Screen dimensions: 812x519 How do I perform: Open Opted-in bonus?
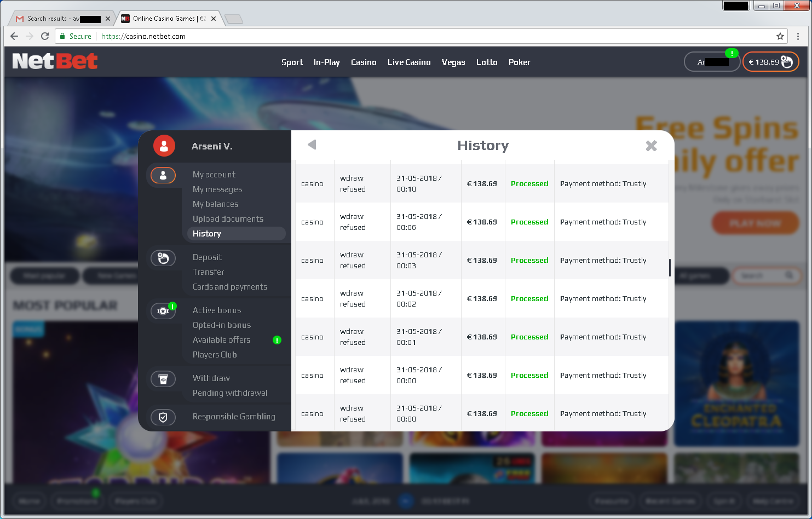pos(222,325)
